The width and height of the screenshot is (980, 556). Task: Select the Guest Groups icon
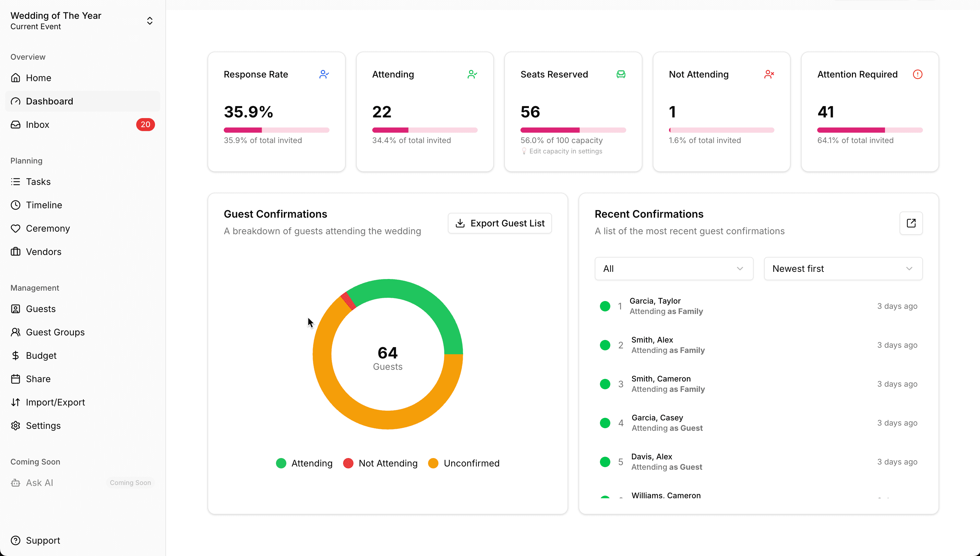tap(16, 332)
